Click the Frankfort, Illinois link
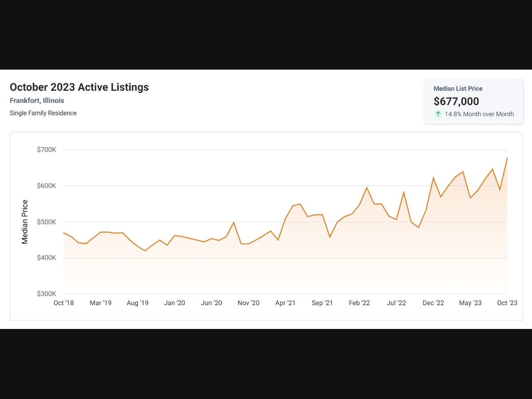The height and width of the screenshot is (399, 532). (37, 101)
